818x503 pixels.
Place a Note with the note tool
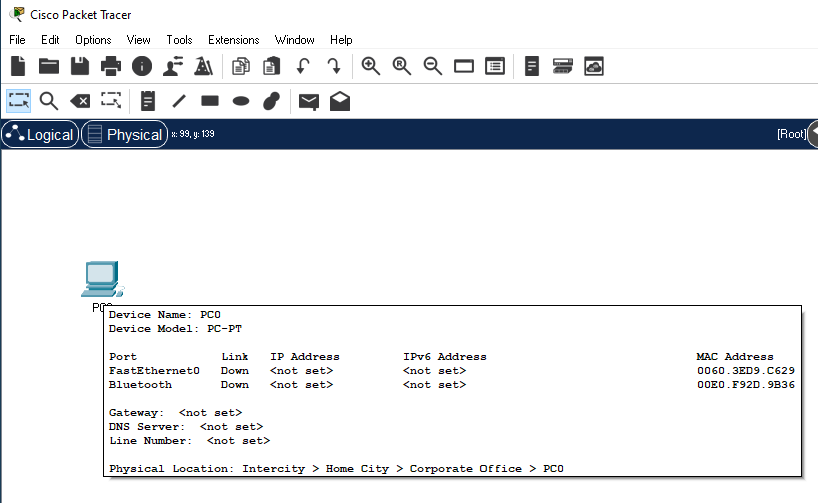tap(148, 101)
